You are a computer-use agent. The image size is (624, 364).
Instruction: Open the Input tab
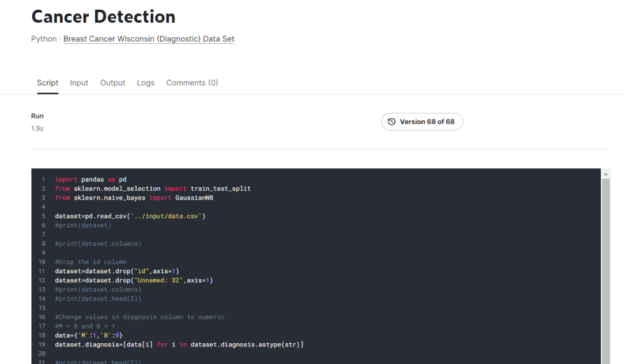pos(79,83)
